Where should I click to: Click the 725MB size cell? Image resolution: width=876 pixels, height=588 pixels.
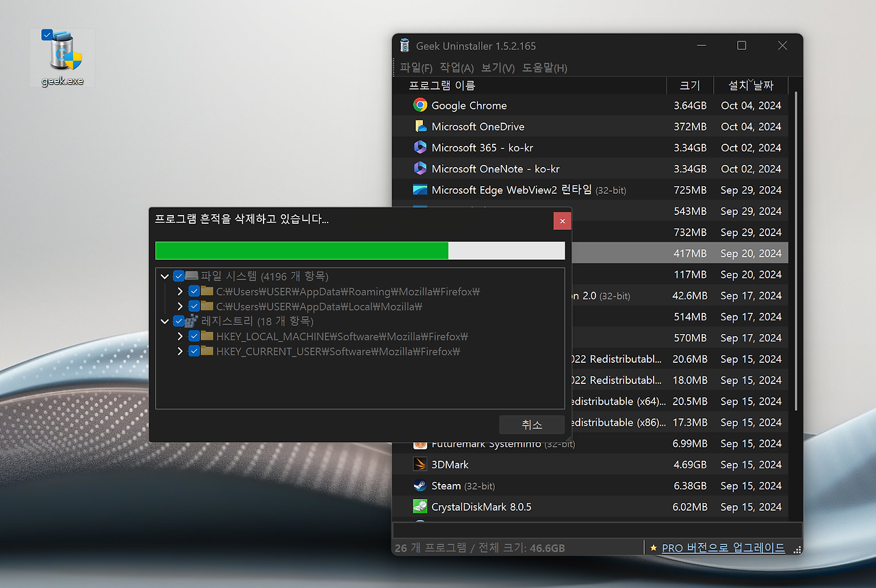pos(690,190)
